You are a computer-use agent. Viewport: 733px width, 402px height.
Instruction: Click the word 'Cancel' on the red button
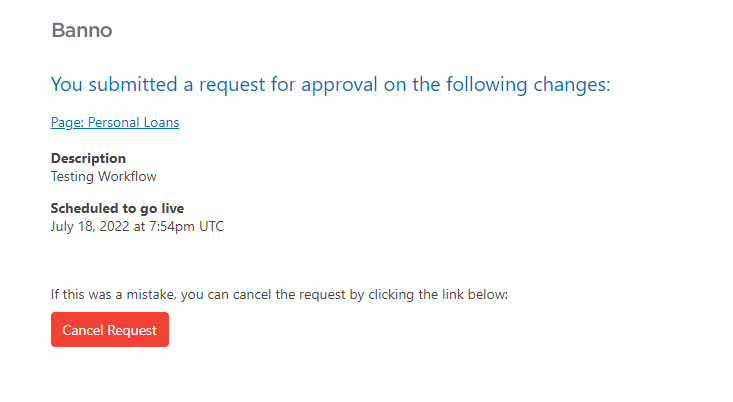point(83,330)
